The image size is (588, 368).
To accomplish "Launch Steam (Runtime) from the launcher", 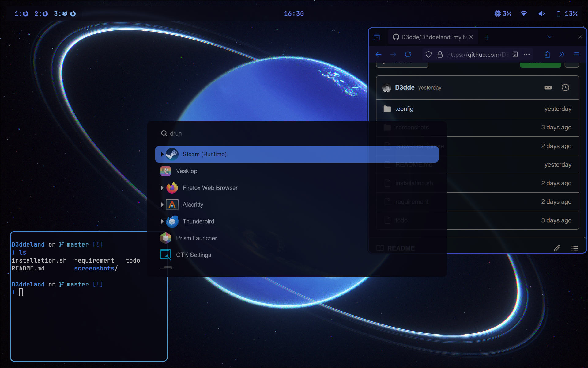I will 297,154.
